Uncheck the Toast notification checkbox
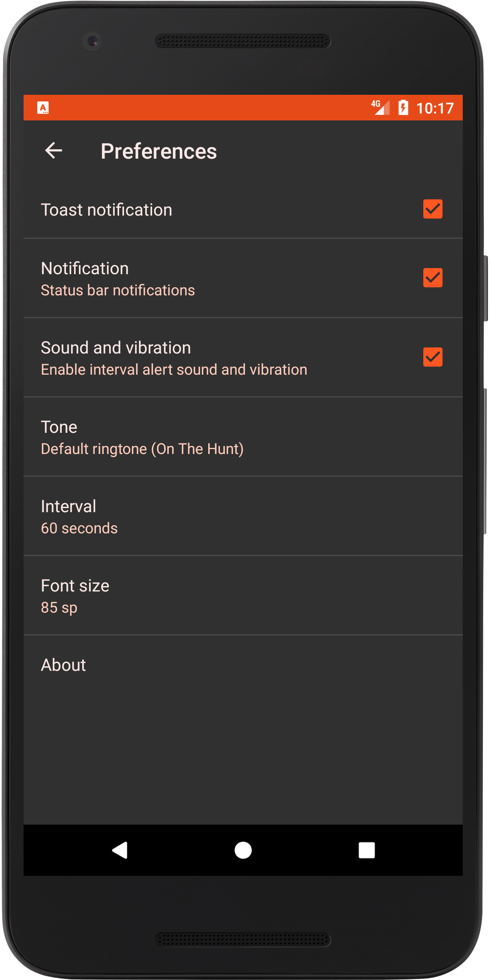 (x=433, y=209)
